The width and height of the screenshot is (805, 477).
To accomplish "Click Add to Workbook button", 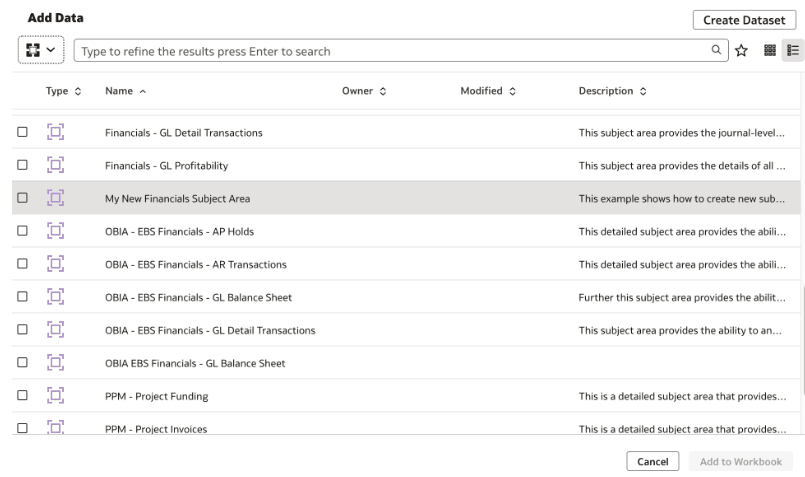I will click(741, 461).
